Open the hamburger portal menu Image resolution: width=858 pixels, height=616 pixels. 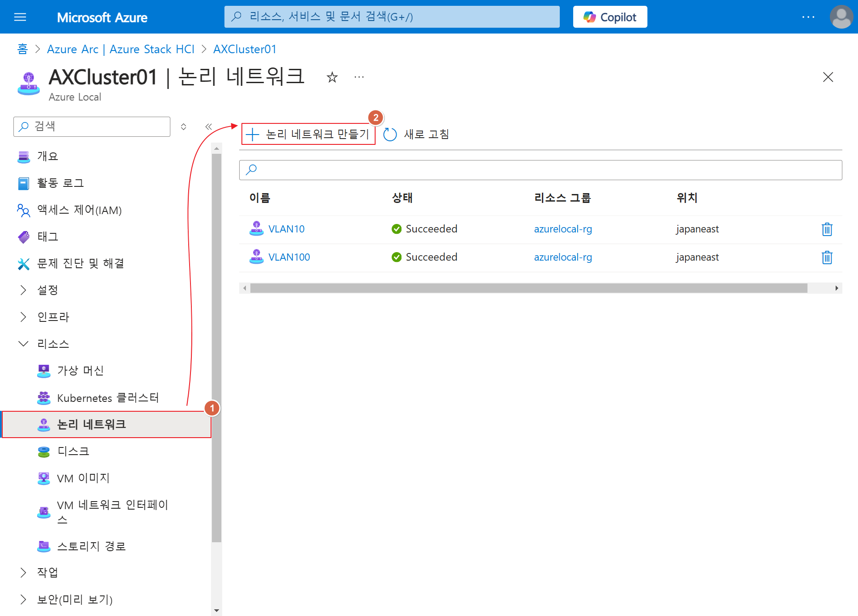click(x=20, y=17)
